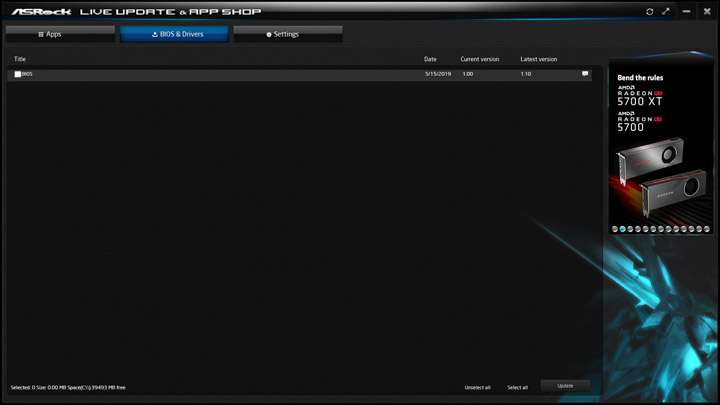
Task: Click the Update button
Action: coord(565,386)
